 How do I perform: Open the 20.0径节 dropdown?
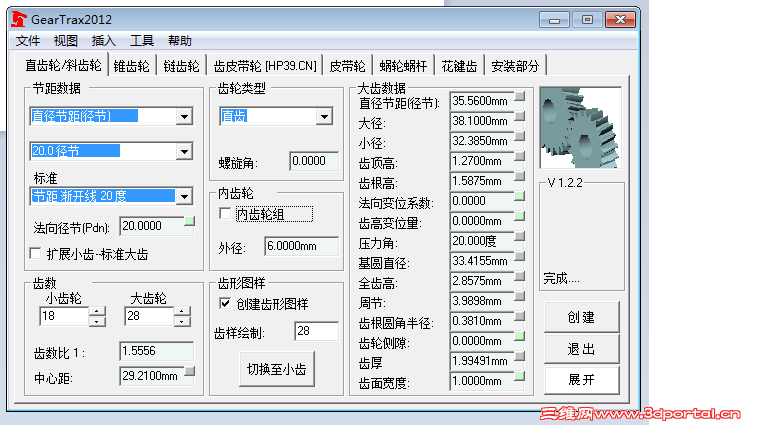[184, 151]
